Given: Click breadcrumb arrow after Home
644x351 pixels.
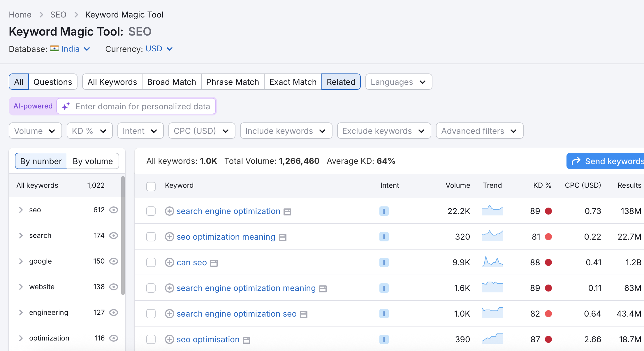Looking at the screenshot, I should 41,15.
